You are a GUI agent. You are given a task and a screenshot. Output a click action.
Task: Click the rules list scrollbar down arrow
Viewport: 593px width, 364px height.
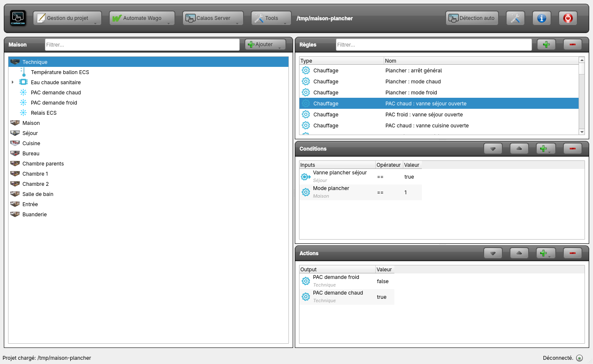click(582, 132)
